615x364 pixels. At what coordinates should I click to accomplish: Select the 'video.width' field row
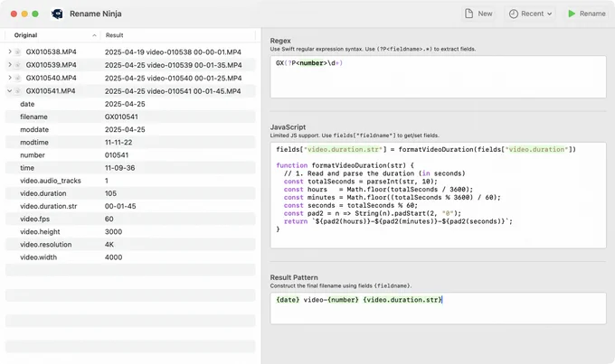click(130, 257)
